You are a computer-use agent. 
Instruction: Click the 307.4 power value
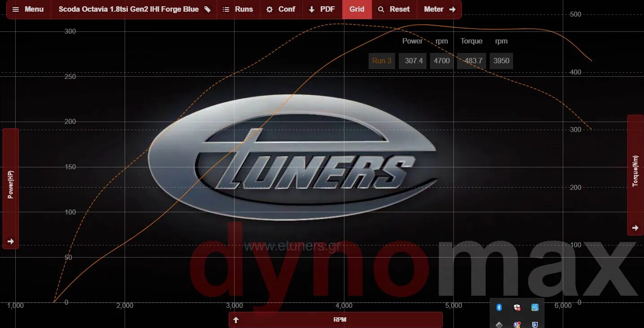pyautogui.click(x=413, y=61)
